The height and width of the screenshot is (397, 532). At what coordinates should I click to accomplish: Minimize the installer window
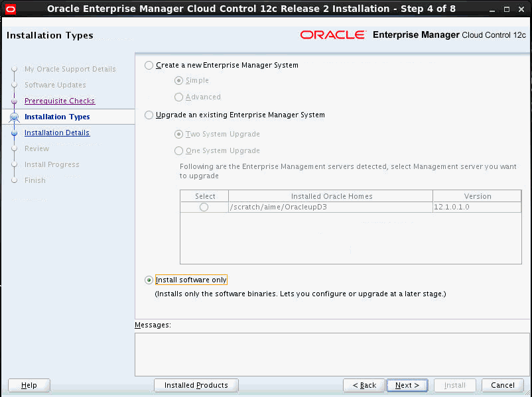tap(492, 9)
